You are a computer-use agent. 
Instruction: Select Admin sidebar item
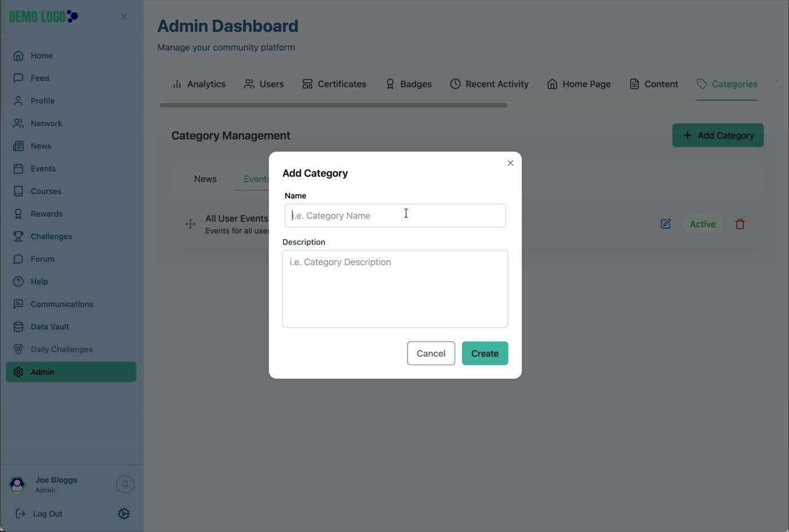click(x=71, y=372)
